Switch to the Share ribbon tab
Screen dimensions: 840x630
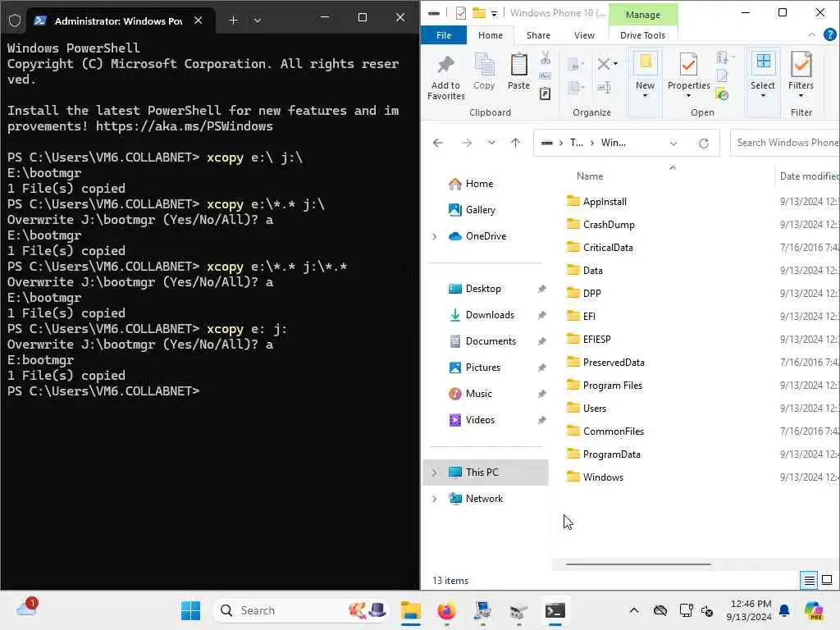(x=538, y=35)
